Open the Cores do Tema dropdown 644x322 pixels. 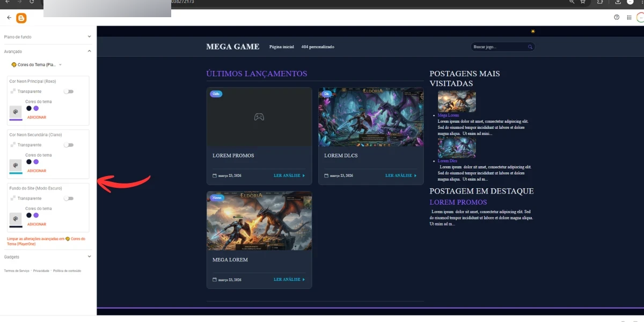(36, 64)
